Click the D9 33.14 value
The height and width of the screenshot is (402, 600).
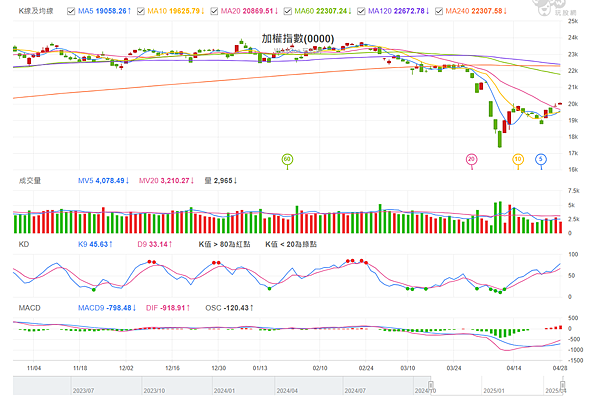click(155, 244)
